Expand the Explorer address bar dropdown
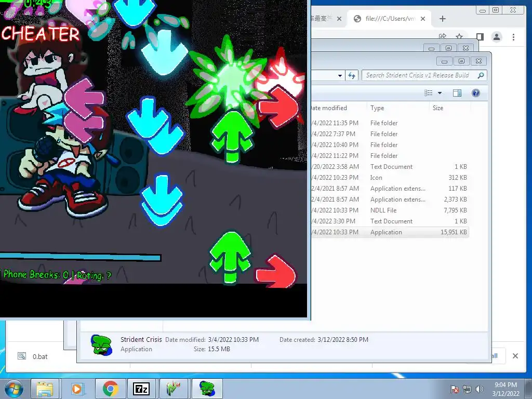The width and height of the screenshot is (532, 399). 340,76
